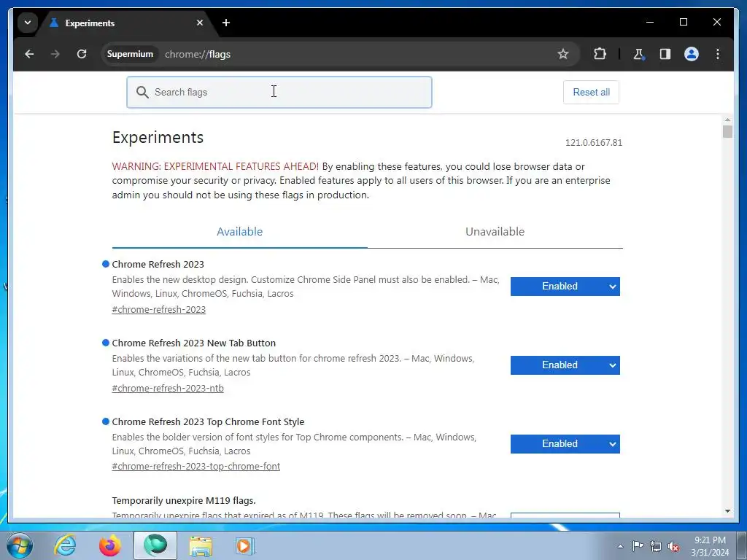
Task: Launch Firefox from the taskbar
Action: tap(109, 545)
